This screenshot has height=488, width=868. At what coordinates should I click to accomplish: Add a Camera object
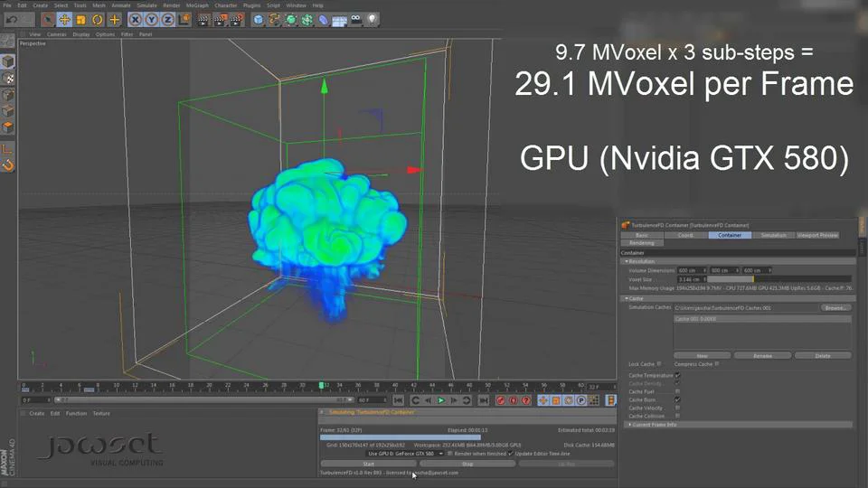[356, 21]
